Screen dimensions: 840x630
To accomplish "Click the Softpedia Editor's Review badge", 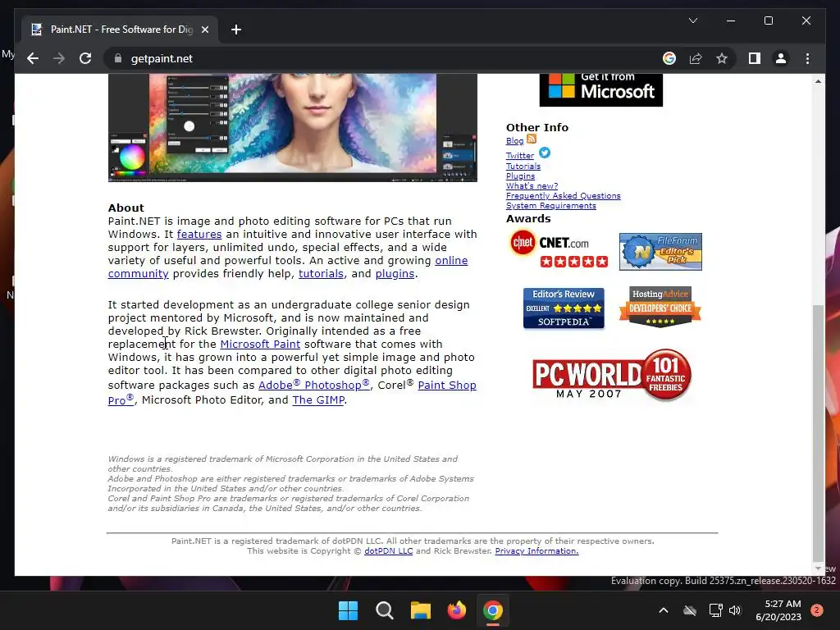I will [x=564, y=308].
